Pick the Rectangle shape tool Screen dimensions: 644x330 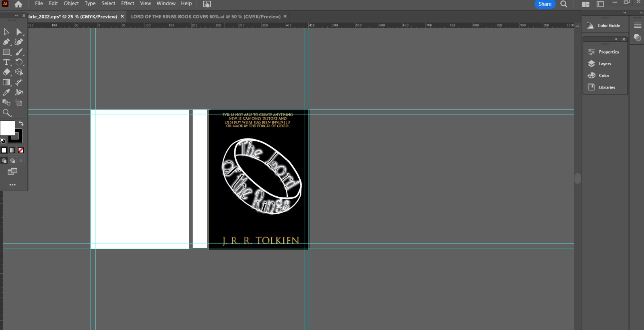point(6,52)
